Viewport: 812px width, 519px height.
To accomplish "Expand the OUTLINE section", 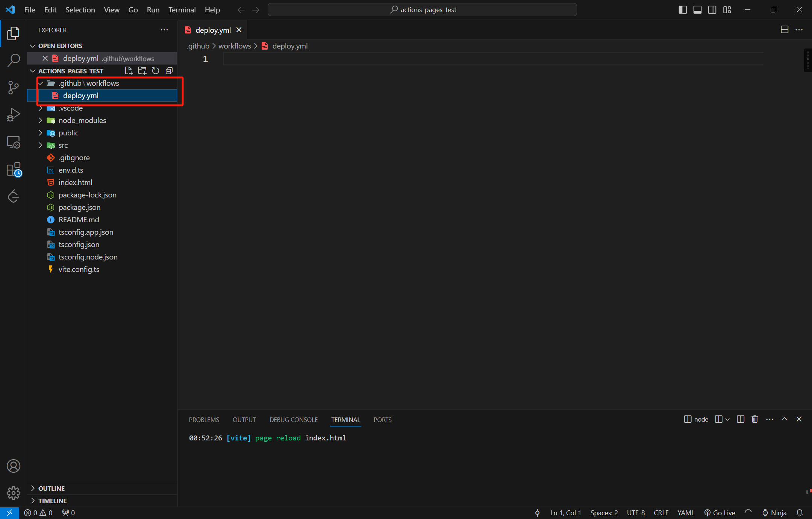I will 52,488.
